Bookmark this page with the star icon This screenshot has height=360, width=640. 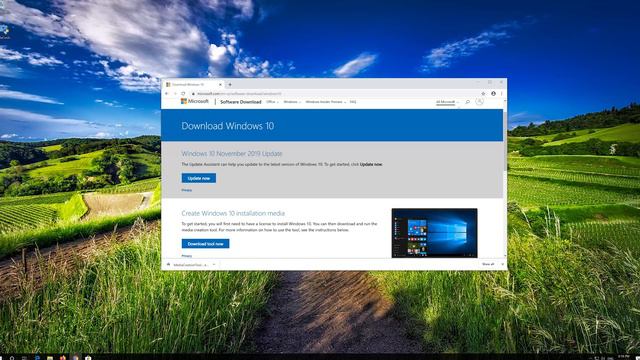(x=483, y=93)
